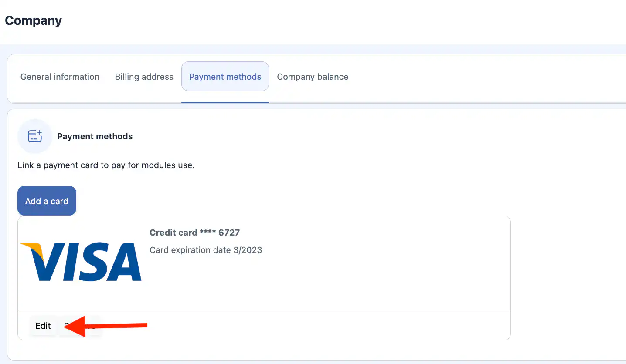This screenshot has height=364, width=626.
Task: Click the masked asterisks in the card number
Action: tap(208, 233)
